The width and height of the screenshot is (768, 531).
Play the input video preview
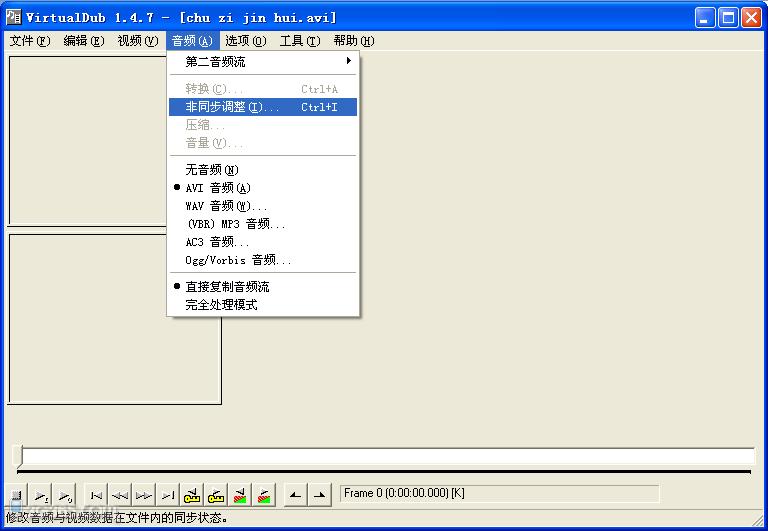click(41, 495)
